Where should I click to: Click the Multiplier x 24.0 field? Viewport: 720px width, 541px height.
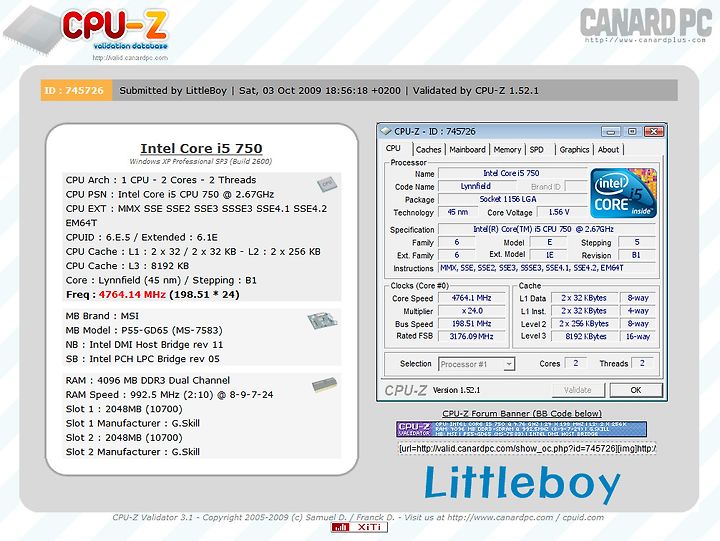(x=472, y=311)
